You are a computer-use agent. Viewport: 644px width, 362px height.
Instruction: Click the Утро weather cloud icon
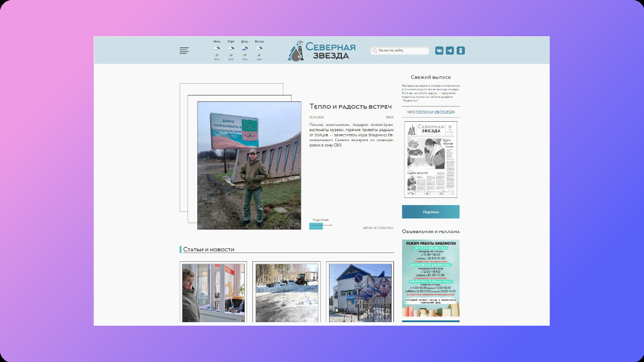pos(231,48)
